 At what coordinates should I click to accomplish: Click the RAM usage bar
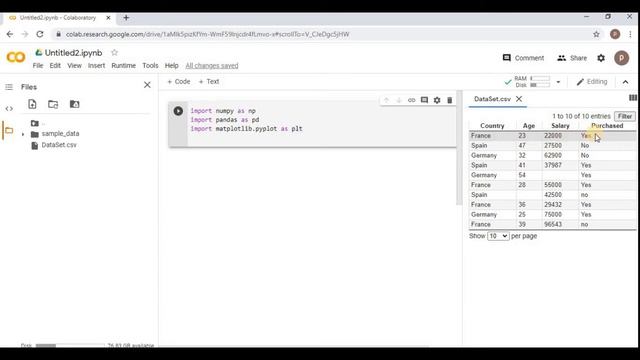click(x=540, y=78)
